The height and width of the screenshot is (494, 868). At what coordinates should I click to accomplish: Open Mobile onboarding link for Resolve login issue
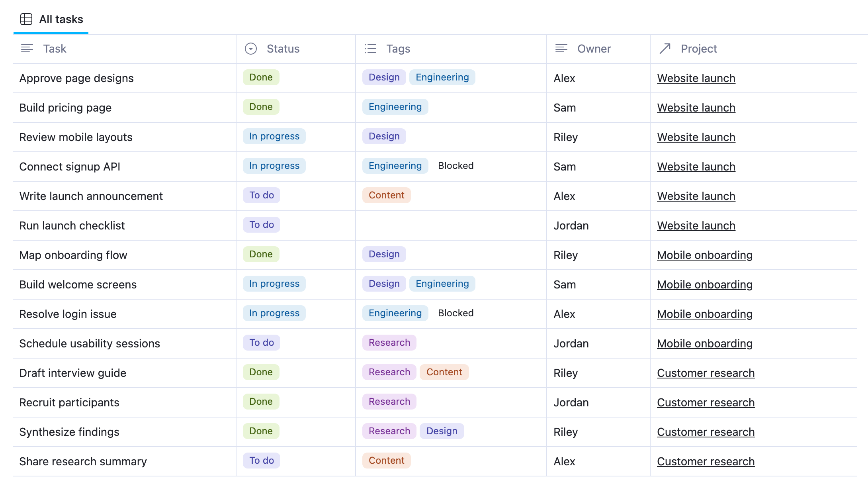coord(705,314)
